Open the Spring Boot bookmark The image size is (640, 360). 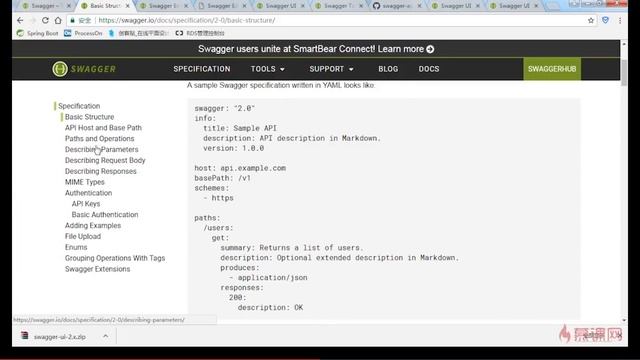point(38,33)
